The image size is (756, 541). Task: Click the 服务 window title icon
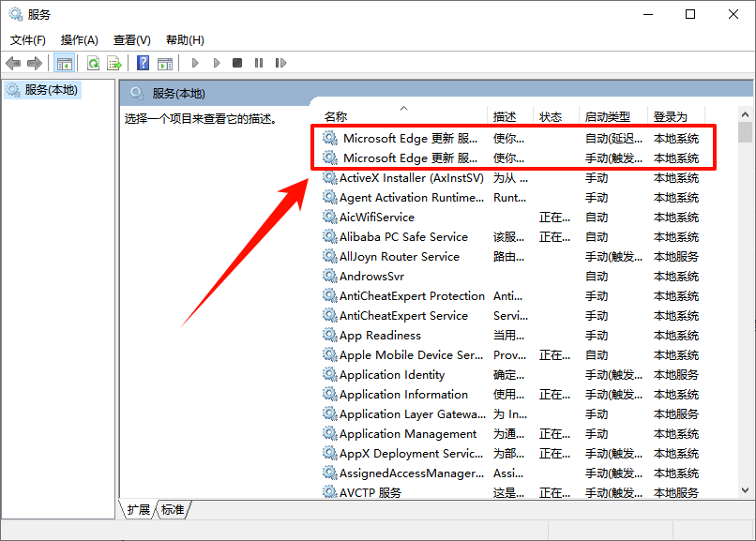[x=16, y=14]
